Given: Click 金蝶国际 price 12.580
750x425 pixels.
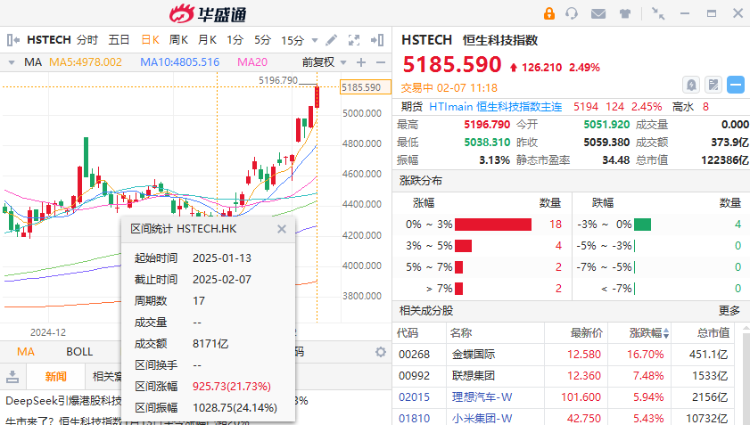Looking at the screenshot, I should [x=584, y=354].
